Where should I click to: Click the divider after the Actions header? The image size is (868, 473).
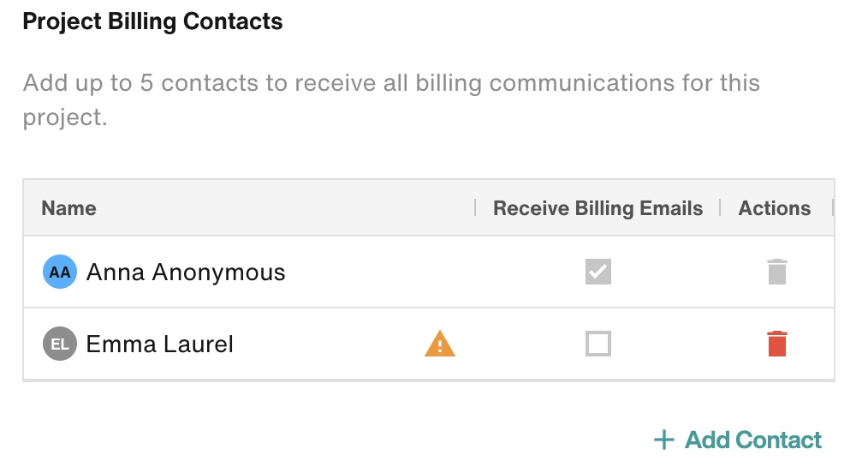point(832,207)
